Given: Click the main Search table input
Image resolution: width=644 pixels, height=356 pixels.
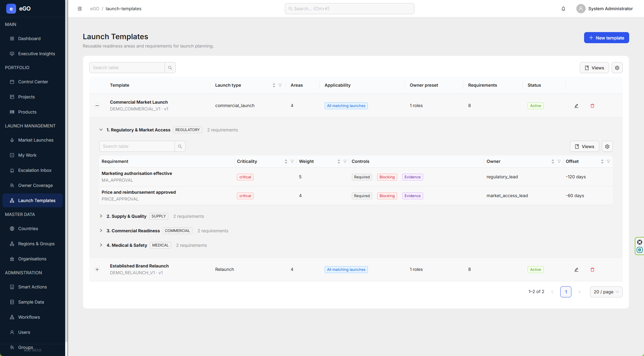Looking at the screenshot, I should pos(127,68).
